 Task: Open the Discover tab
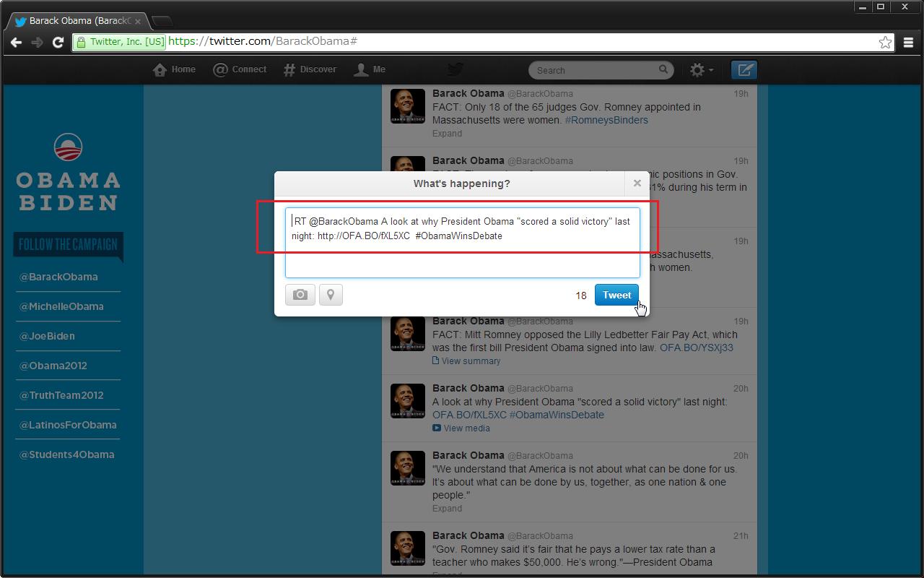click(310, 69)
